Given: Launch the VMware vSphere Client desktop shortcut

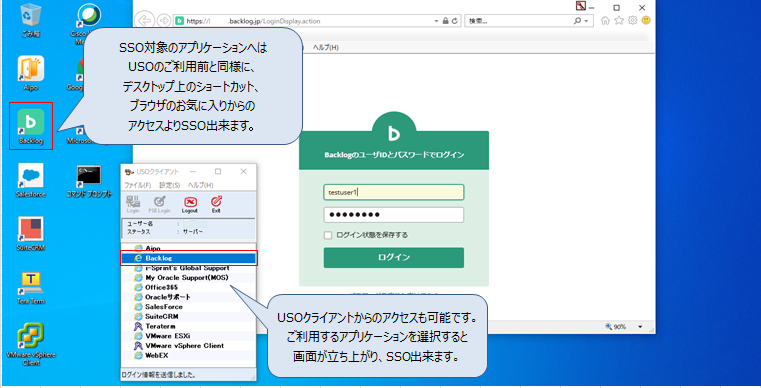Looking at the screenshot, I should coord(31,344).
